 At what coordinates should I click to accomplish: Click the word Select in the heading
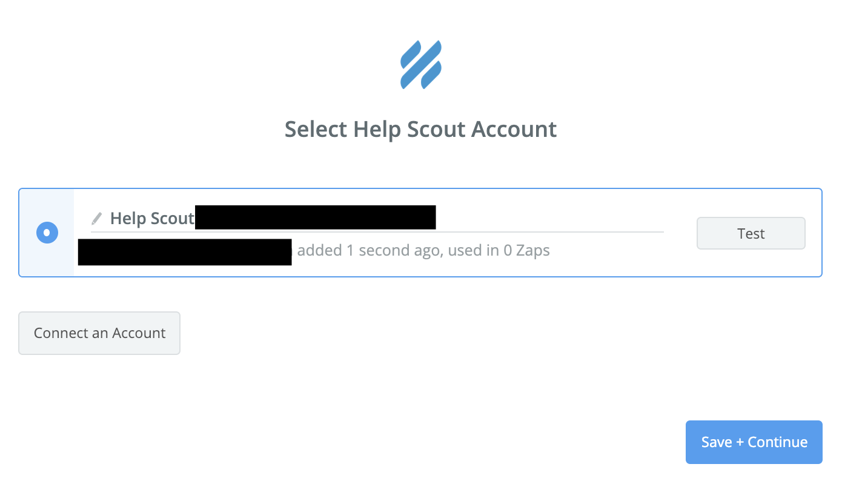[316, 130]
